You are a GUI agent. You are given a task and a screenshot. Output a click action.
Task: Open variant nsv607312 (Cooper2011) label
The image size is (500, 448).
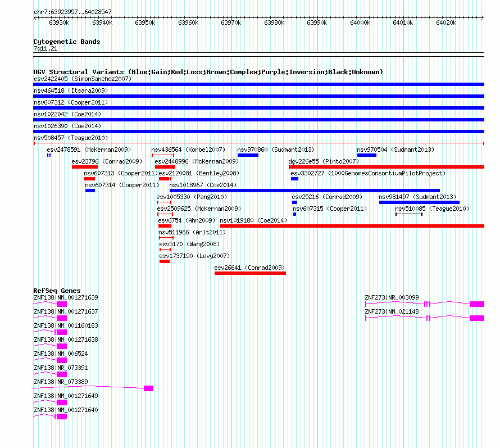coord(71,102)
